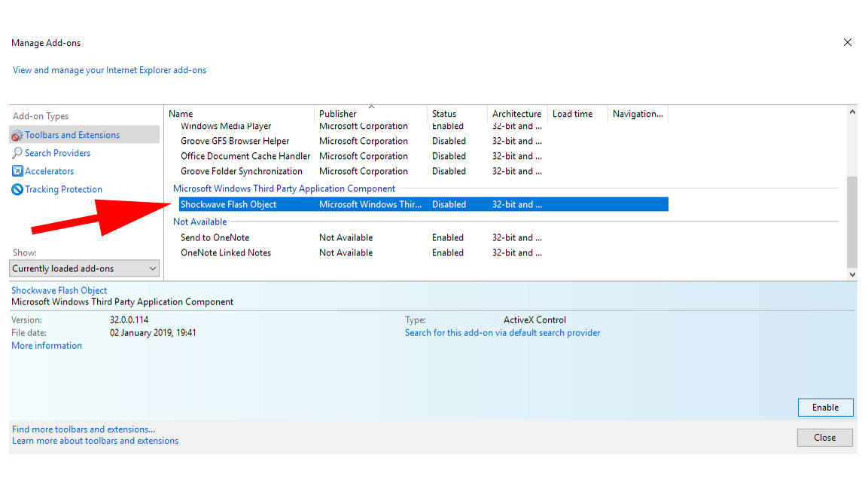Click the Disabled status of Shockwave Flash Object
The width and height of the screenshot is (868, 489).
pyautogui.click(x=449, y=204)
